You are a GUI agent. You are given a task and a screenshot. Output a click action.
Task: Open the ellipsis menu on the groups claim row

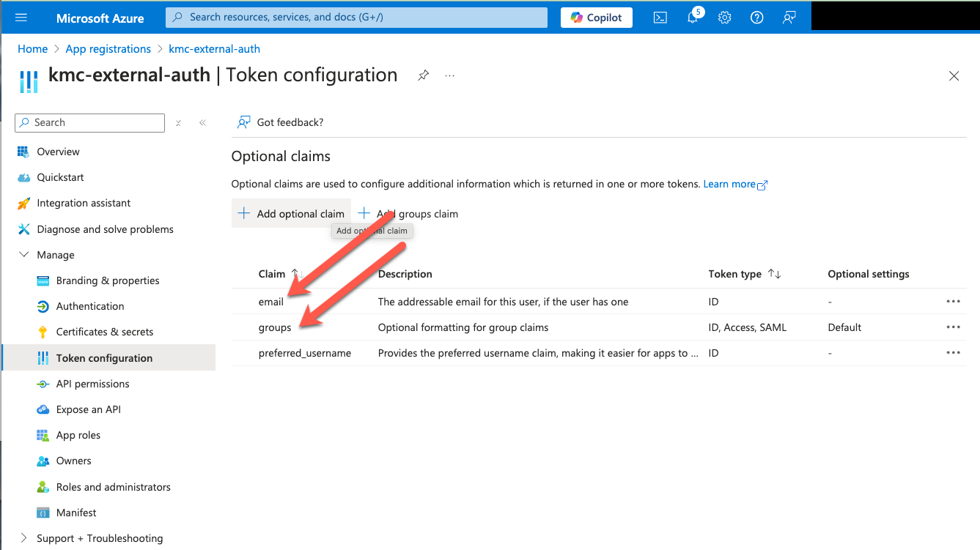click(x=954, y=327)
